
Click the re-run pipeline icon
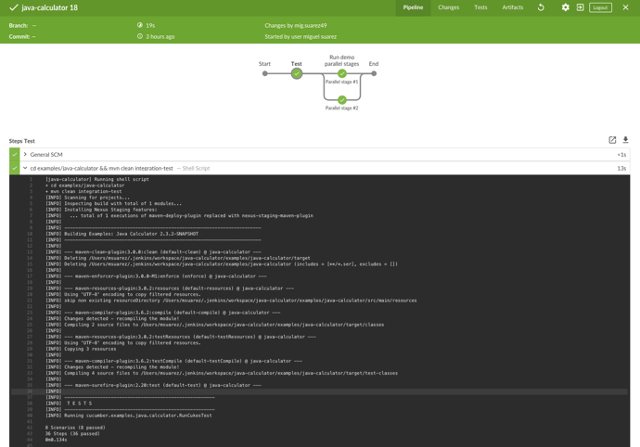pos(541,7)
